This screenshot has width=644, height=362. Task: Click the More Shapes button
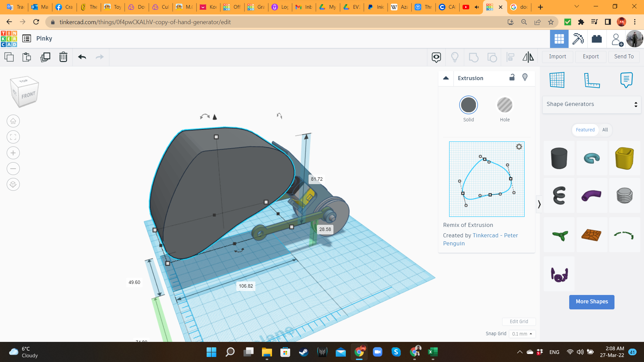(591, 302)
